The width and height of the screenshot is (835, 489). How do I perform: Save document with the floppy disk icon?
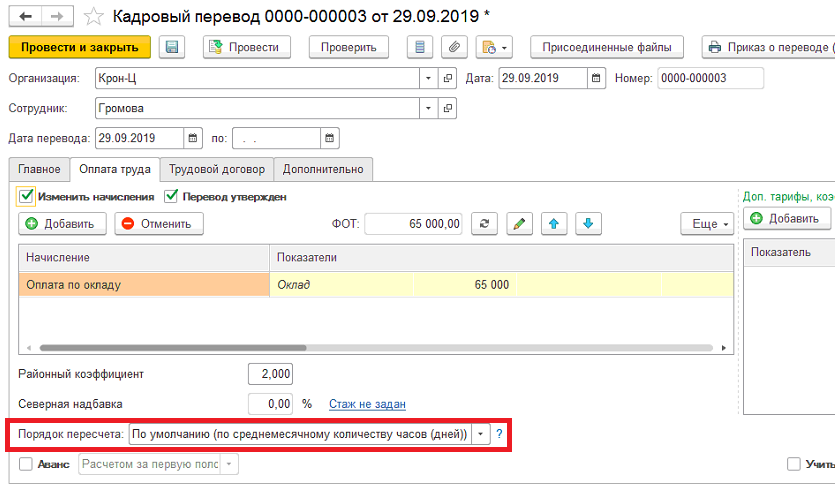(x=171, y=47)
